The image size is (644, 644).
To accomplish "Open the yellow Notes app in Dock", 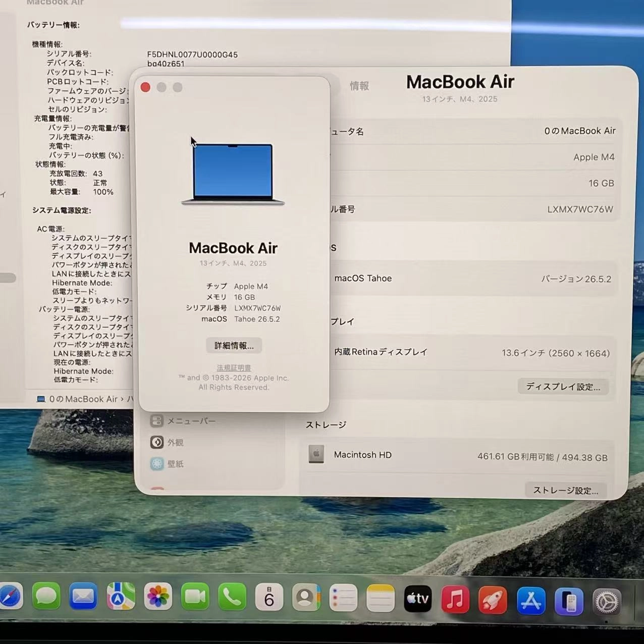I will 381,599.
